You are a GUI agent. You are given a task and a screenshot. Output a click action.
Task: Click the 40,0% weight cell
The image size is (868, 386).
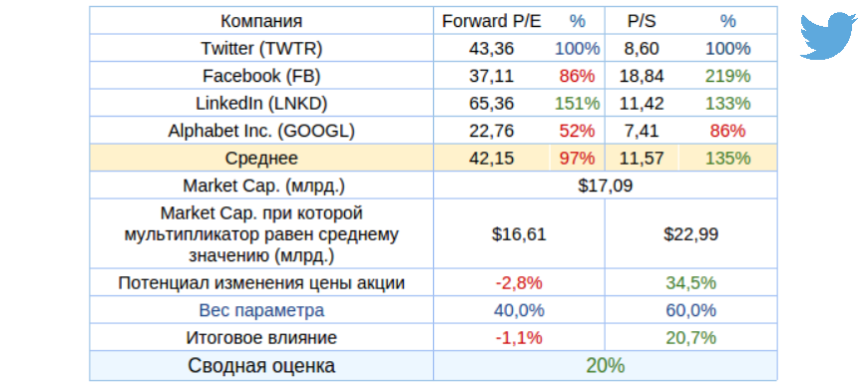[519, 310]
